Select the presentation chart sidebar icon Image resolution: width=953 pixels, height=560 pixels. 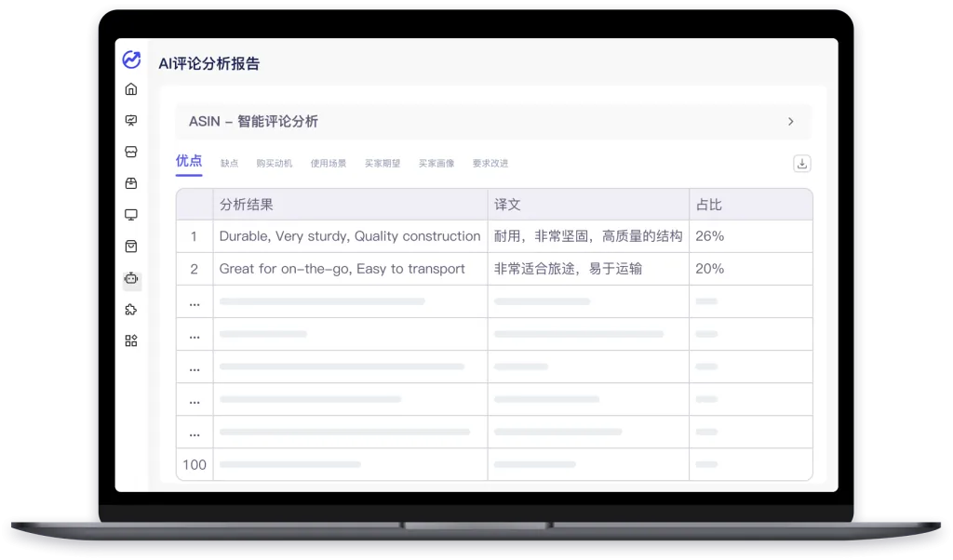click(131, 120)
